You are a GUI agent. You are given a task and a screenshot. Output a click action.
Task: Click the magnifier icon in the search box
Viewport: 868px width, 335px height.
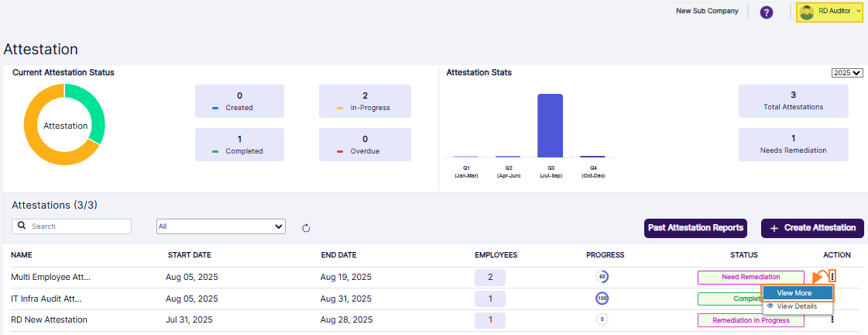point(22,226)
